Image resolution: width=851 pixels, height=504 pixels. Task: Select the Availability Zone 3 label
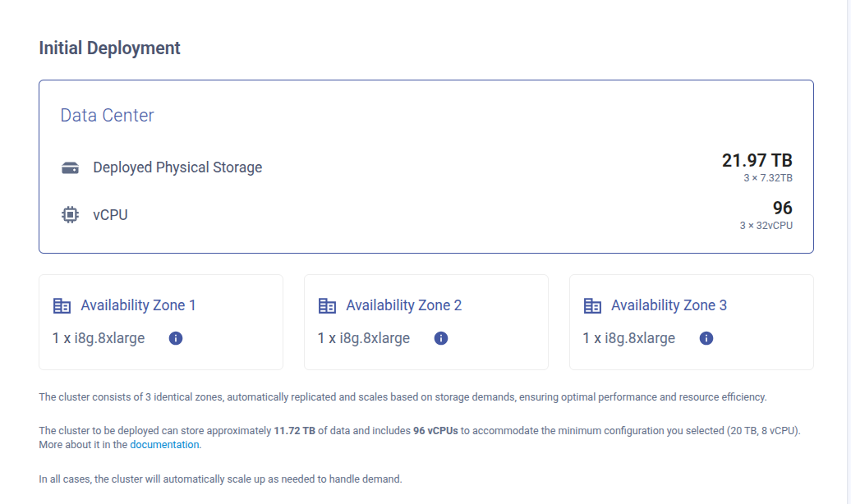[669, 305]
